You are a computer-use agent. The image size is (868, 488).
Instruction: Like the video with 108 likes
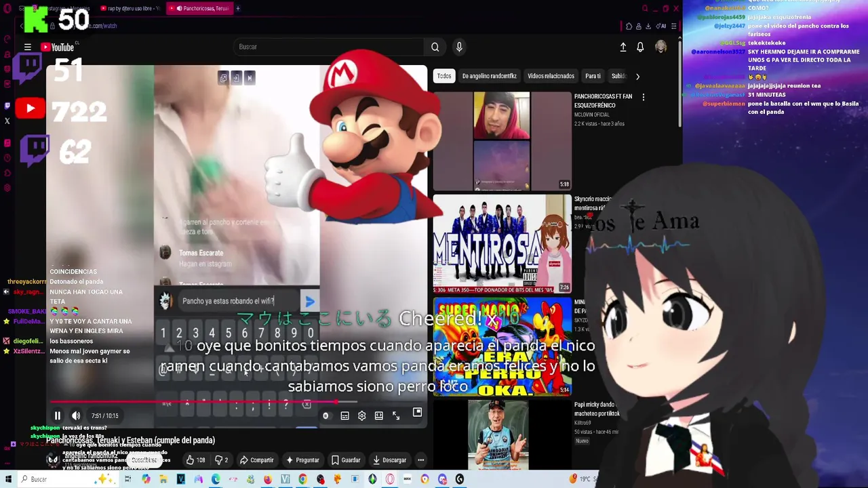195,460
